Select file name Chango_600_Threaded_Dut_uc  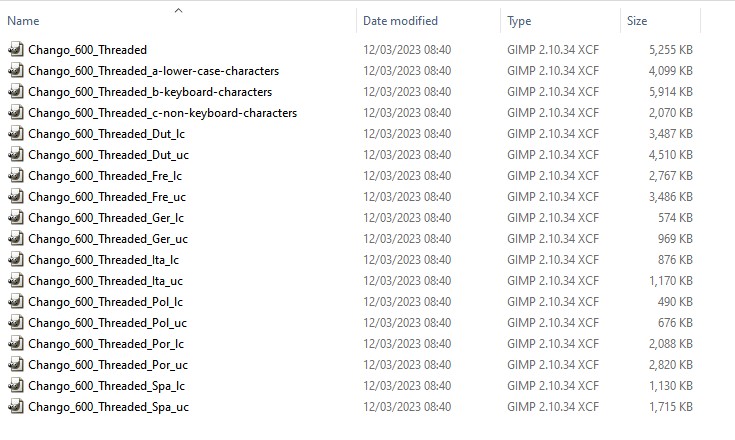108,155
